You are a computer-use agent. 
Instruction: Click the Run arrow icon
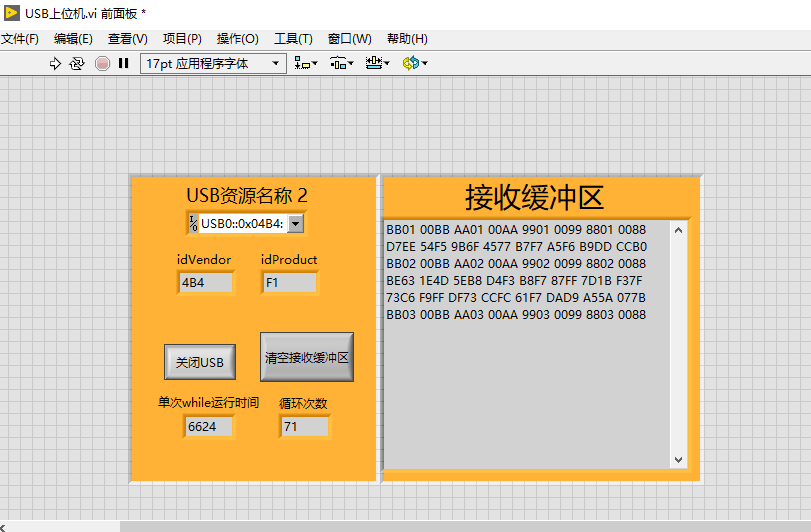pyautogui.click(x=55, y=64)
